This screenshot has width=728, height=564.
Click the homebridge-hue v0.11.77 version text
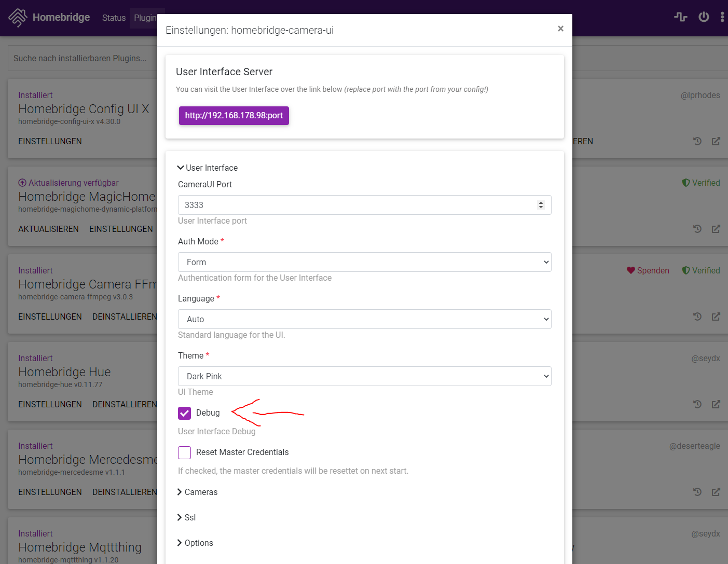(60, 384)
